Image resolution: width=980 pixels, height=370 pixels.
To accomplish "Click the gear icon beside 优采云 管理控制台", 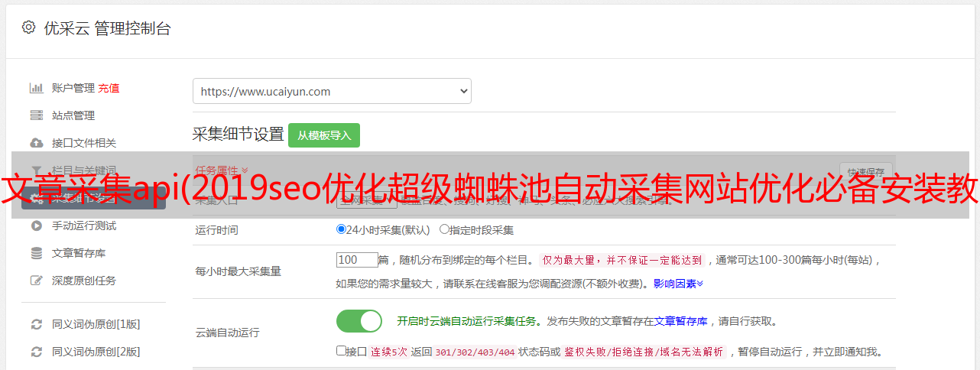I will pyautogui.click(x=28, y=28).
